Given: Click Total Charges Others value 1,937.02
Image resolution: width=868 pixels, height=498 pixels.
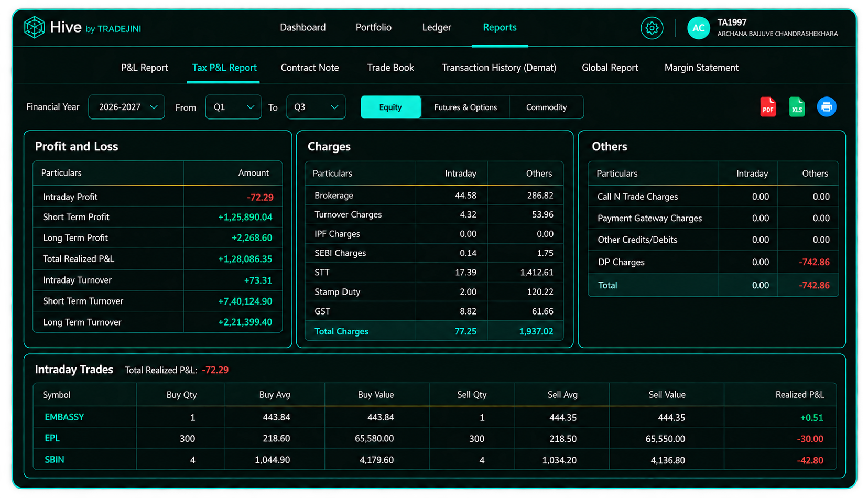Looking at the screenshot, I should 536,331.
